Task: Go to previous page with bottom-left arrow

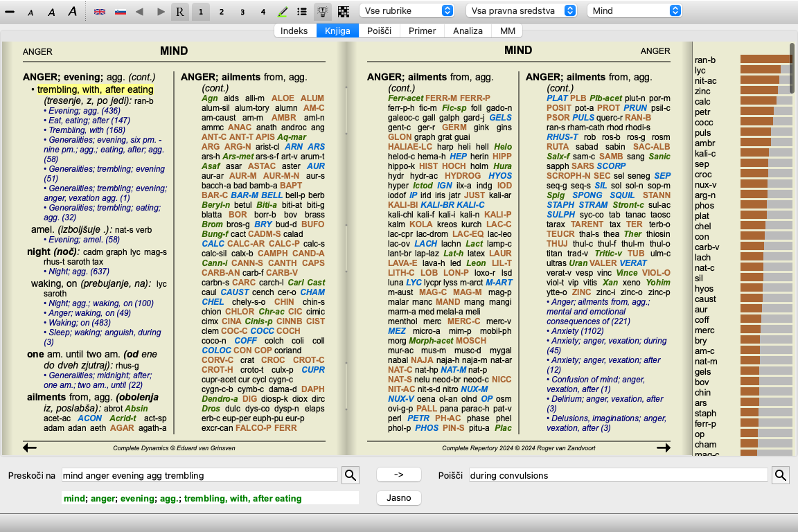Action: click(x=30, y=447)
